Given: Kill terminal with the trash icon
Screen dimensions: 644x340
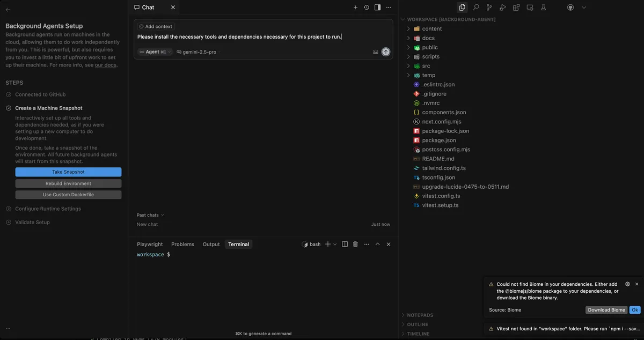Looking at the screenshot, I should click(355, 244).
